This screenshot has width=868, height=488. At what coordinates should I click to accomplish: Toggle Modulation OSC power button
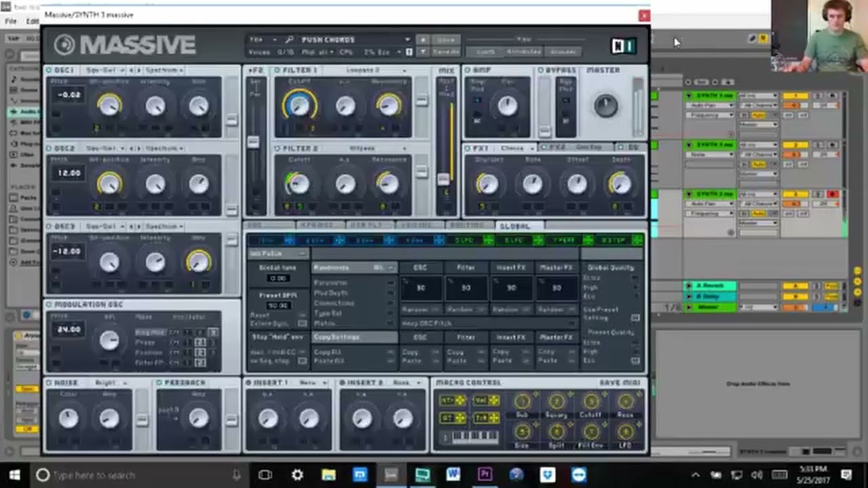(49, 305)
